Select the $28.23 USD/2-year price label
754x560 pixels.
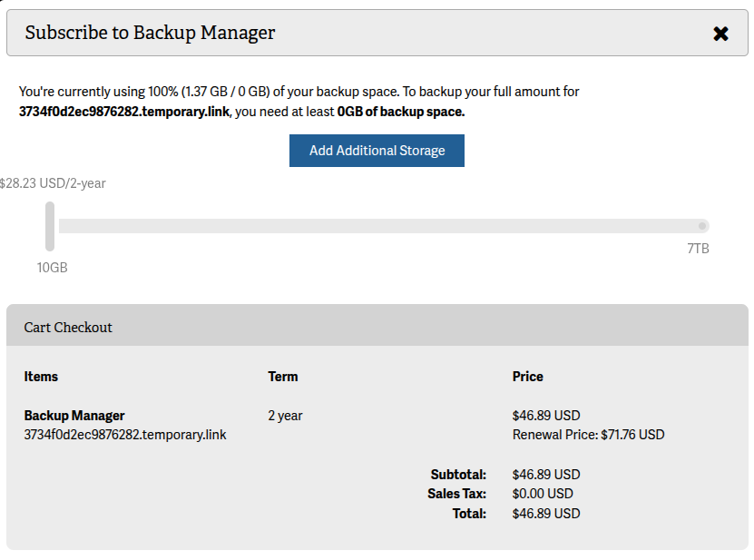click(53, 182)
